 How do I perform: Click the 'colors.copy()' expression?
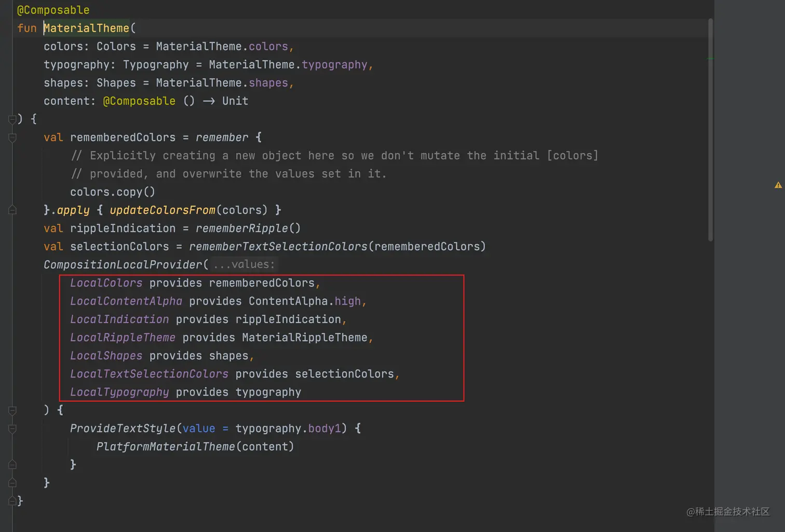pyautogui.click(x=113, y=192)
